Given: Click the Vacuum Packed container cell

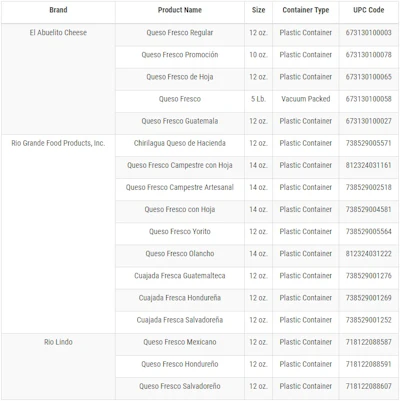Looking at the screenshot, I should [306, 99].
